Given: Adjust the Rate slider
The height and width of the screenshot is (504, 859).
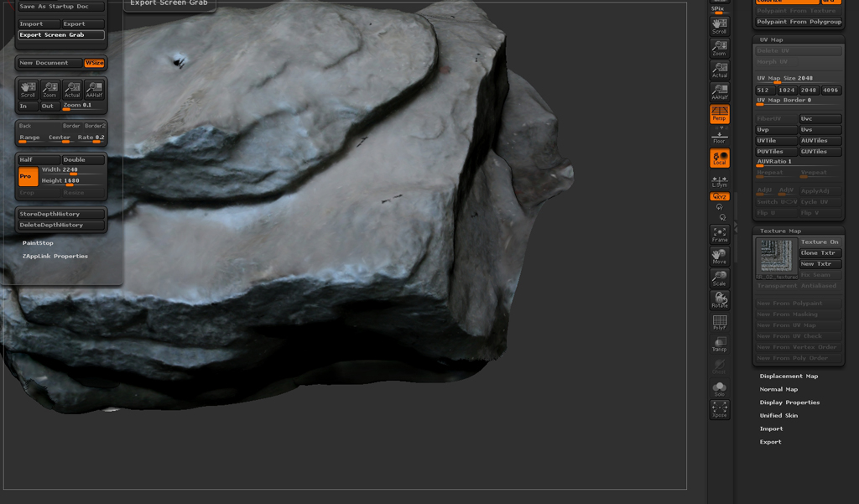Looking at the screenshot, I should pyautogui.click(x=91, y=138).
